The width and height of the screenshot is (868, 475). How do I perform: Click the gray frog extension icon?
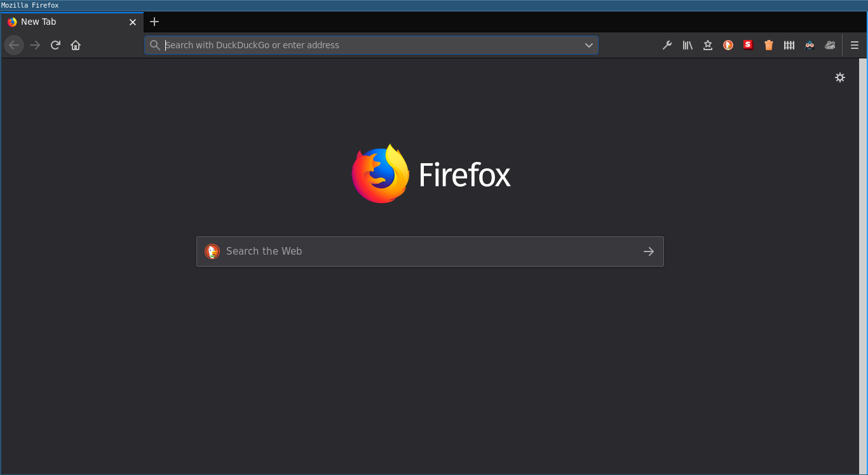[830, 45]
